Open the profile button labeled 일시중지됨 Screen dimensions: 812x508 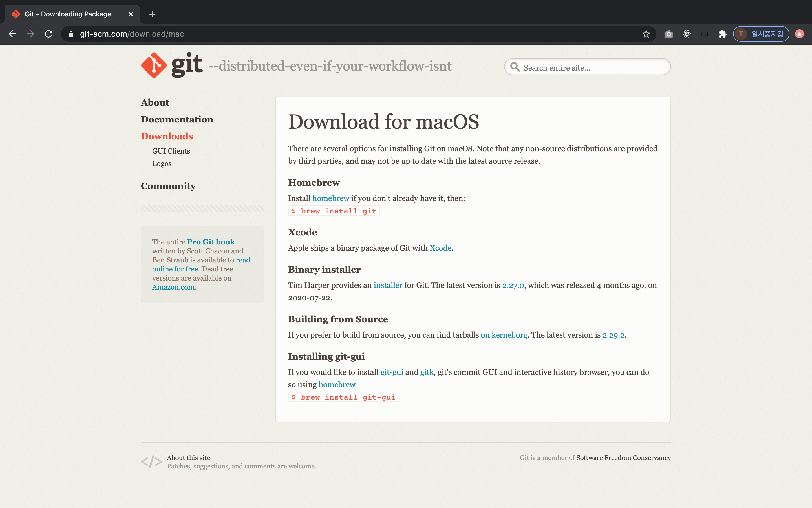click(x=761, y=34)
